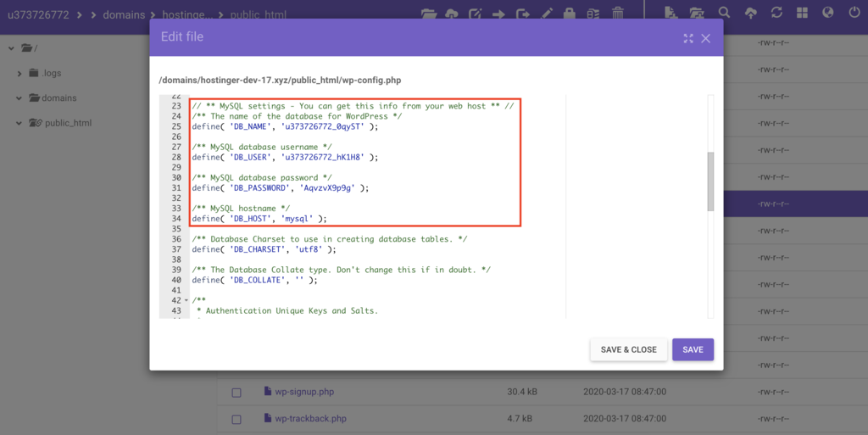Click the globe language icon
The image size is (868, 435).
coord(827,12)
